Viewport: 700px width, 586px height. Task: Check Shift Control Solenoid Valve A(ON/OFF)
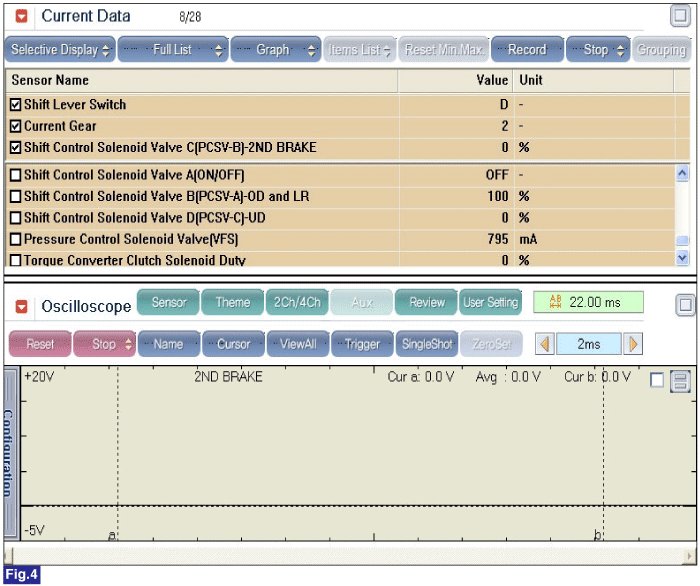tap(15, 175)
